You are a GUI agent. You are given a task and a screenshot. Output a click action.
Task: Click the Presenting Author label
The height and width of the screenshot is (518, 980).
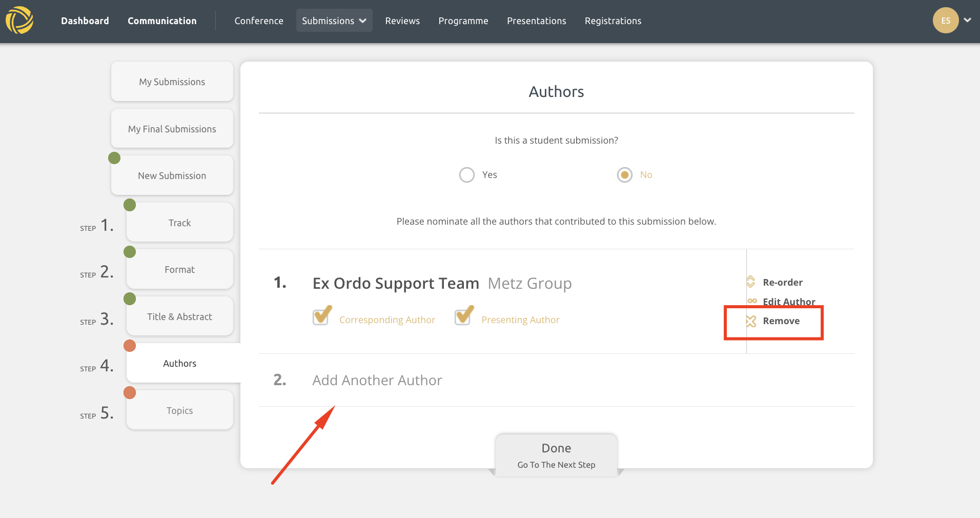[520, 320]
